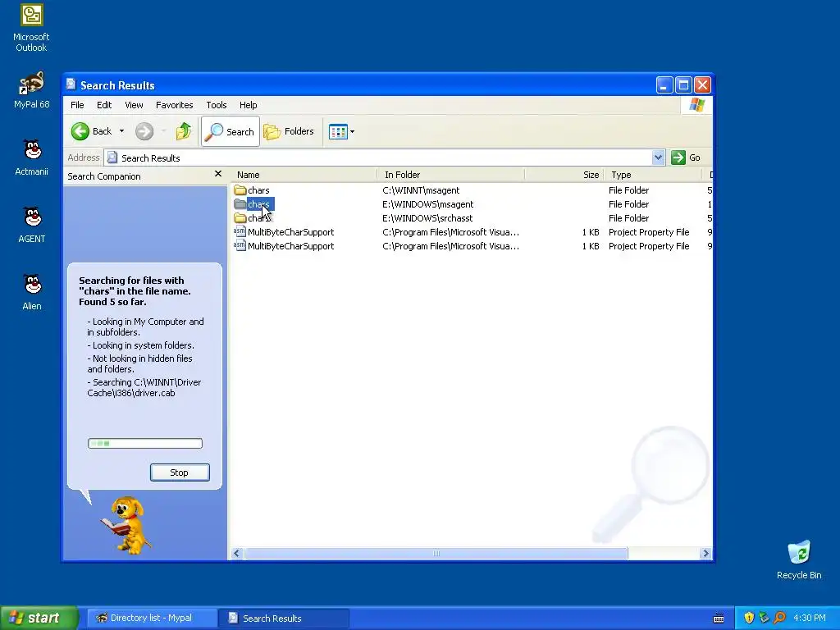
Task: Click the grayed Forward arrow button
Action: coord(144,131)
